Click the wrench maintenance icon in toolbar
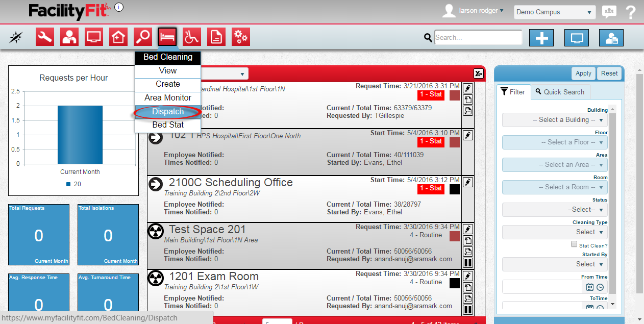This screenshot has width=644, height=324. point(45,37)
